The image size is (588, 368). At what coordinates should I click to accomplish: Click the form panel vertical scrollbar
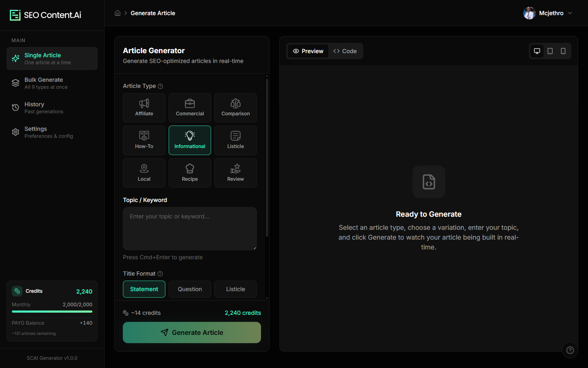click(x=267, y=157)
